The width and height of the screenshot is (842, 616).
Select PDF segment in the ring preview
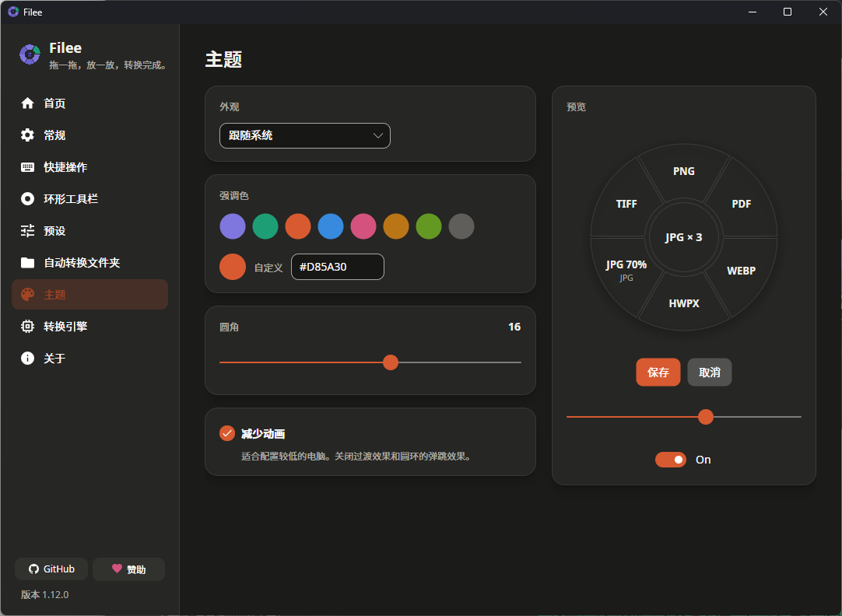[742, 204]
